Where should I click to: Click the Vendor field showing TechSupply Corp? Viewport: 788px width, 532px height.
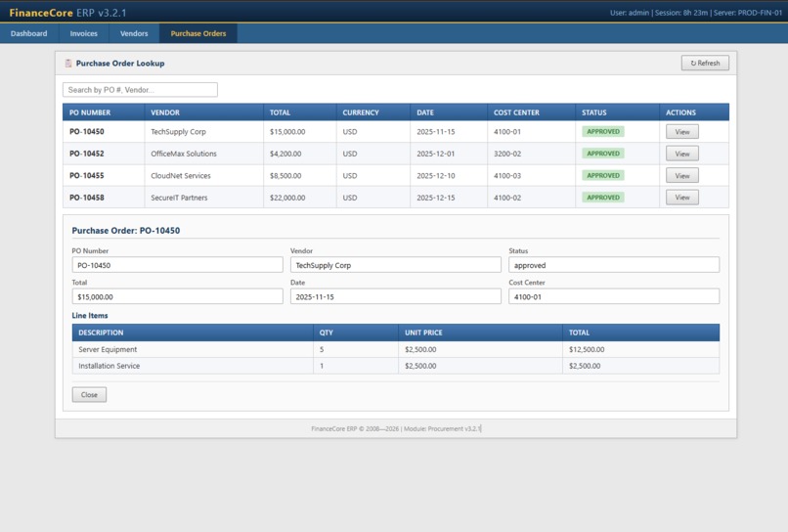click(396, 265)
